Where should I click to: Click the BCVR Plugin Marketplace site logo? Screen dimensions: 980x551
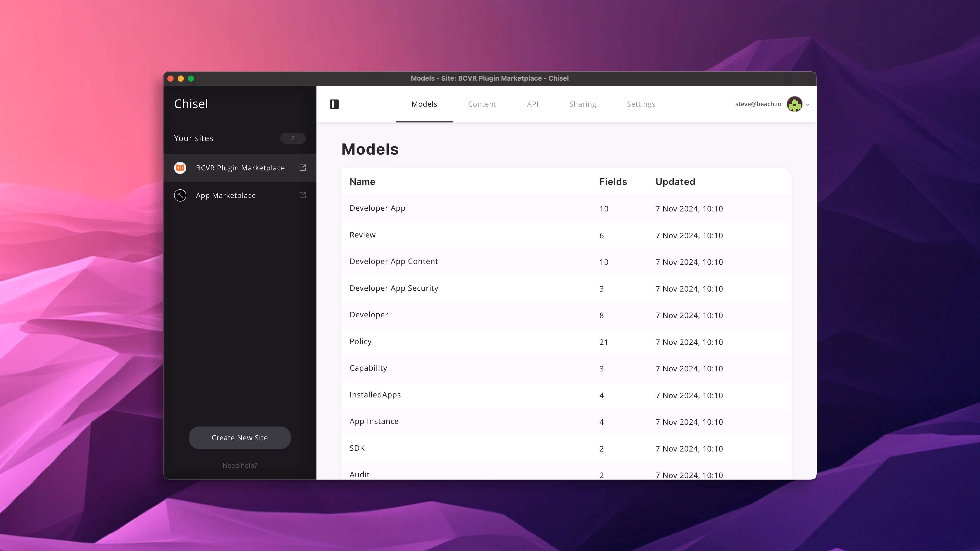(180, 168)
